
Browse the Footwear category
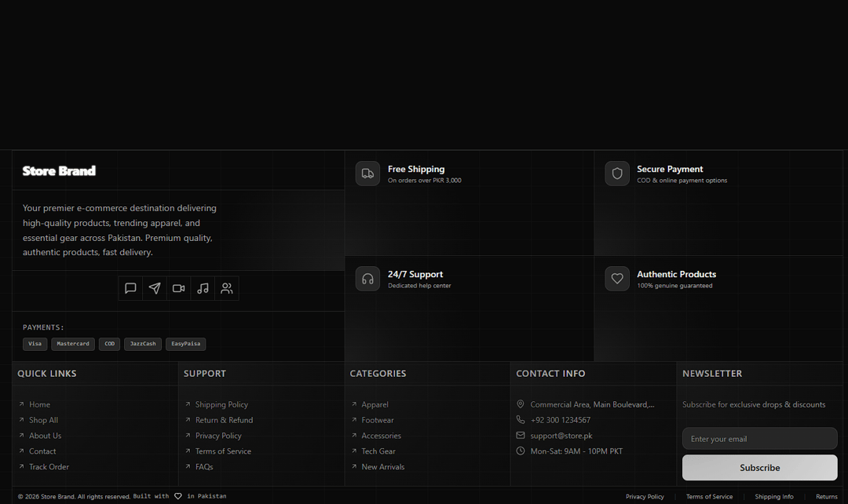coord(378,420)
